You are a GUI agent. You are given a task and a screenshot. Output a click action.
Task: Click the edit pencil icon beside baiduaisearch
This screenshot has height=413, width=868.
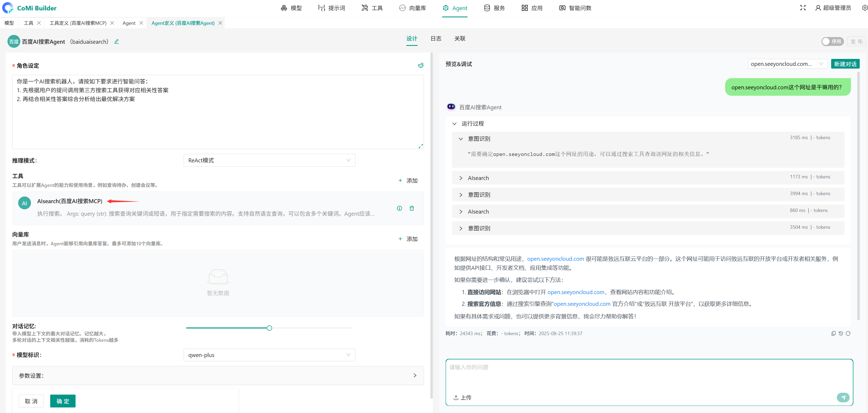click(117, 41)
